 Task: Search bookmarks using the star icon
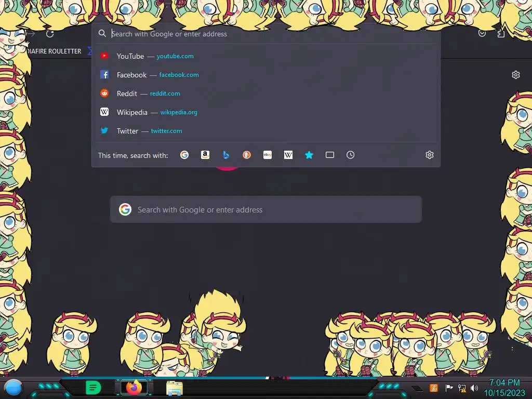(x=309, y=155)
